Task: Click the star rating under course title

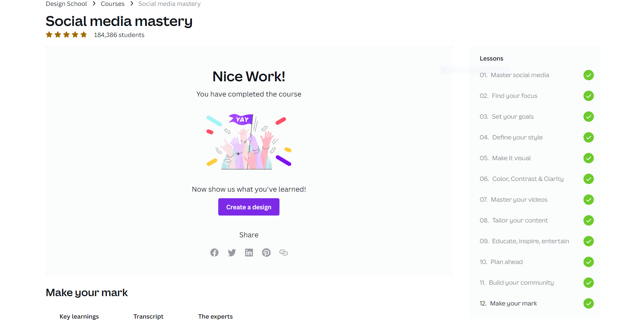Action: pyautogui.click(x=66, y=35)
